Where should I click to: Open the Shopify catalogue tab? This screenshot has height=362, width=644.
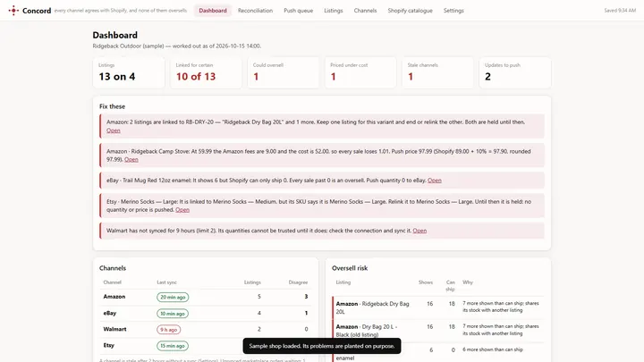pyautogui.click(x=410, y=11)
